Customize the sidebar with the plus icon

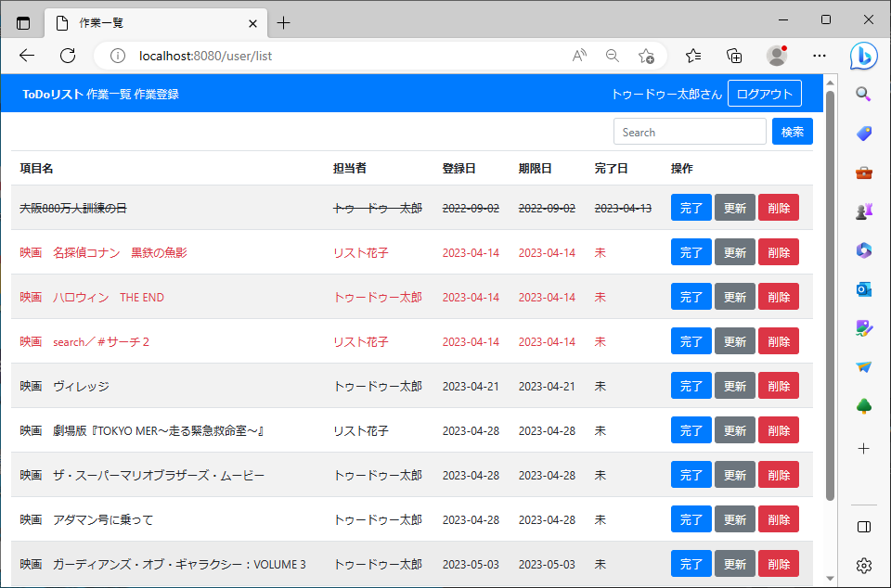863,449
